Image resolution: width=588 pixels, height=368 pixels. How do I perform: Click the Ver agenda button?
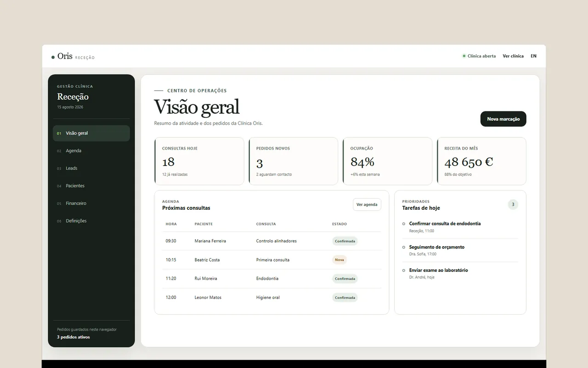click(367, 205)
